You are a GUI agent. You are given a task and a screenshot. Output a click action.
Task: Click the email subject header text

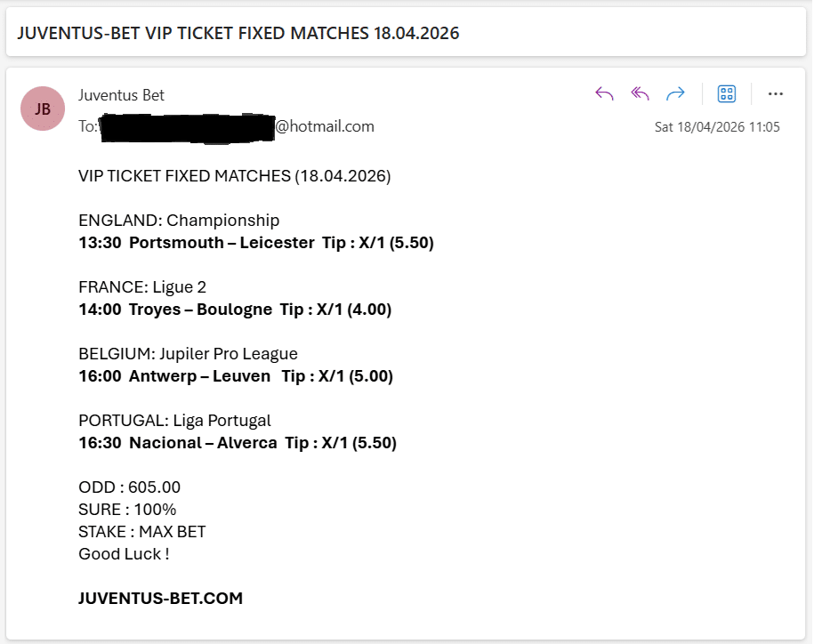pos(238,34)
